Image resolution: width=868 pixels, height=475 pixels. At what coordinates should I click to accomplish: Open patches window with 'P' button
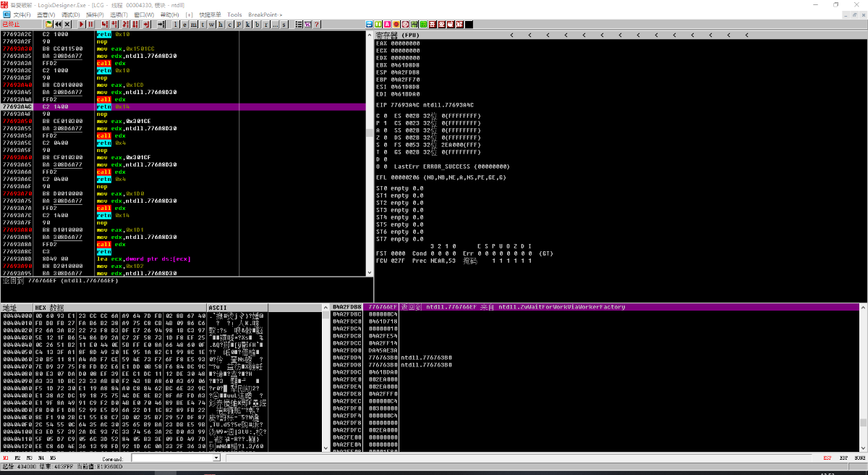239,24
